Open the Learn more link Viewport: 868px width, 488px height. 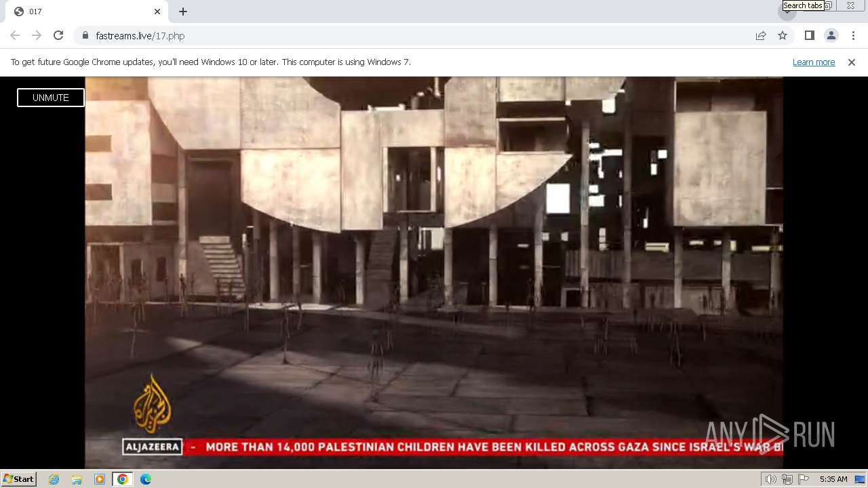click(x=814, y=62)
